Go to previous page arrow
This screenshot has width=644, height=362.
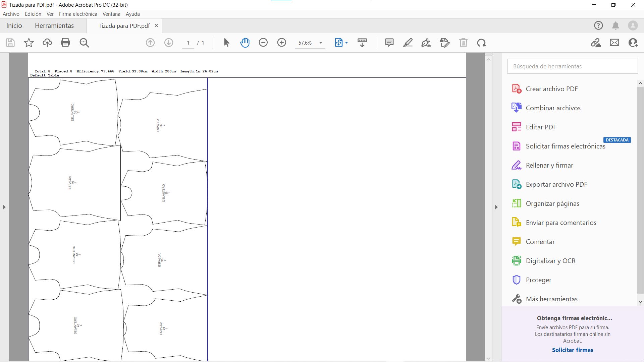150,43
